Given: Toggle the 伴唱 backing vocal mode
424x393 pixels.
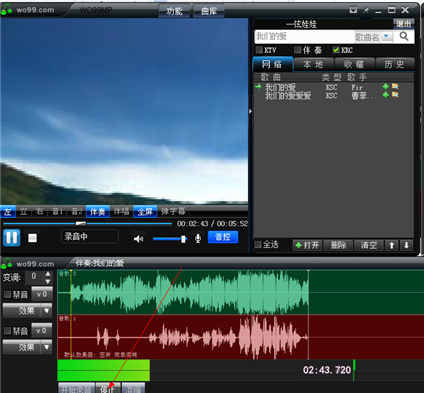Looking at the screenshot, I should point(121,211).
